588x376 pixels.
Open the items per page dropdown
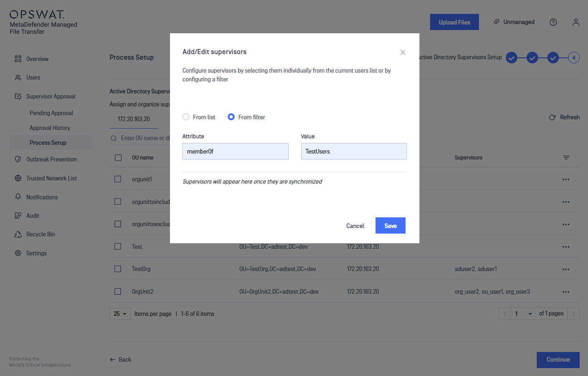tap(120, 314)
